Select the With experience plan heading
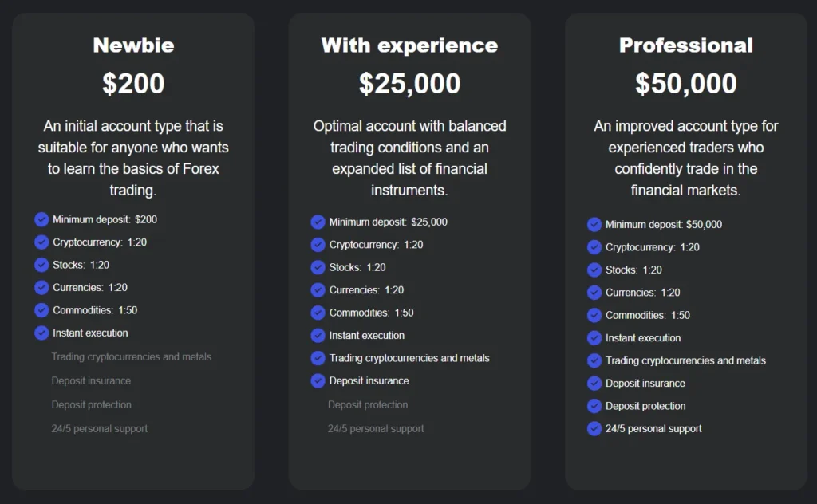The height and width of the screenshot is (504, 817). click(409, 45)
